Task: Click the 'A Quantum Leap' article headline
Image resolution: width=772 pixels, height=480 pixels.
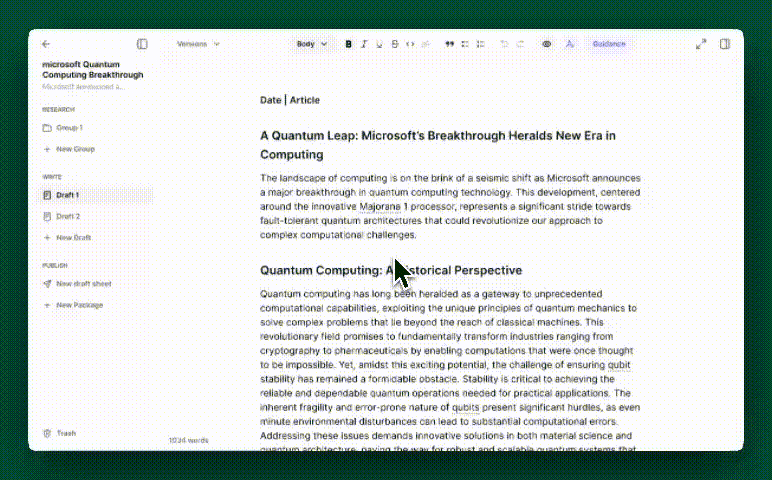Action: (438, 145)
